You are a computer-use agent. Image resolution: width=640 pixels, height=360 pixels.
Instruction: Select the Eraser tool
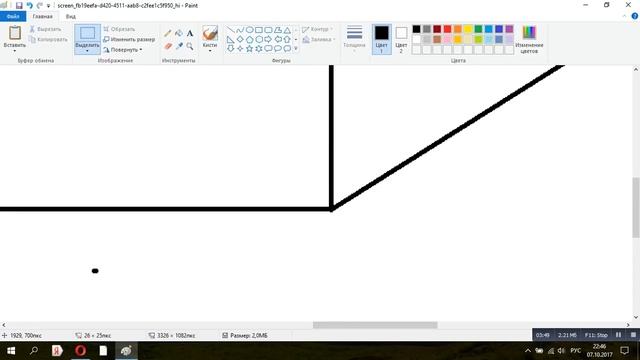168,46
